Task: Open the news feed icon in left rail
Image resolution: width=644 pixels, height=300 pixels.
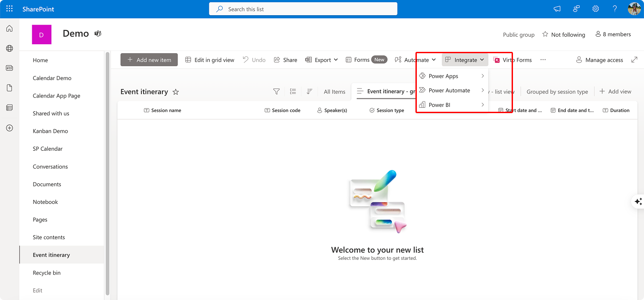Action: (9, 68)
